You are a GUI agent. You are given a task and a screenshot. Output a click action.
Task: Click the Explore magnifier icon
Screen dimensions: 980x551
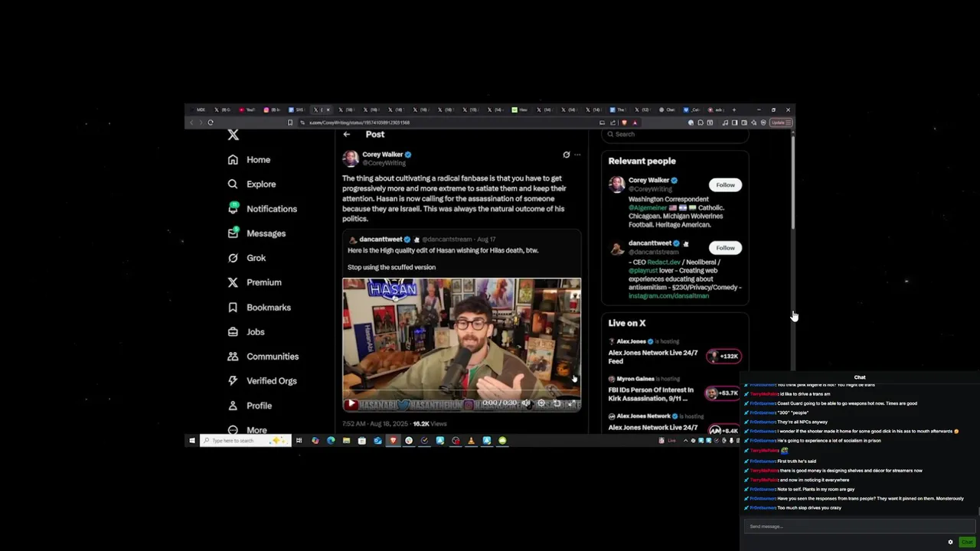click(x=233, y=184)
